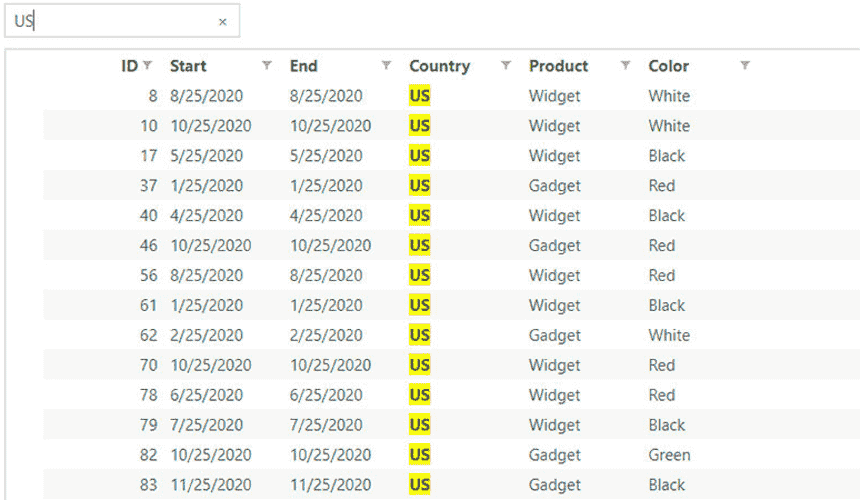This screenshot has width=860, height=500.
Task: Select start date 11/25/2020 in row 83
Action: [x=211, y=485]
